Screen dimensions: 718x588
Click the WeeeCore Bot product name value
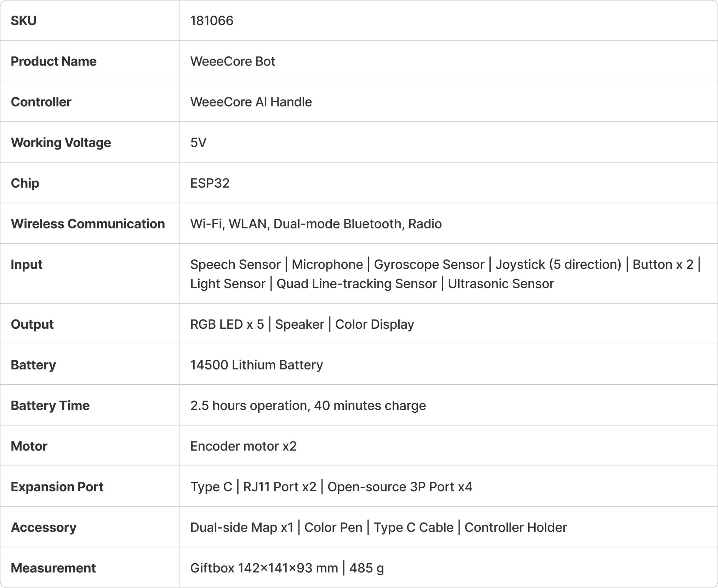point(233,61)
